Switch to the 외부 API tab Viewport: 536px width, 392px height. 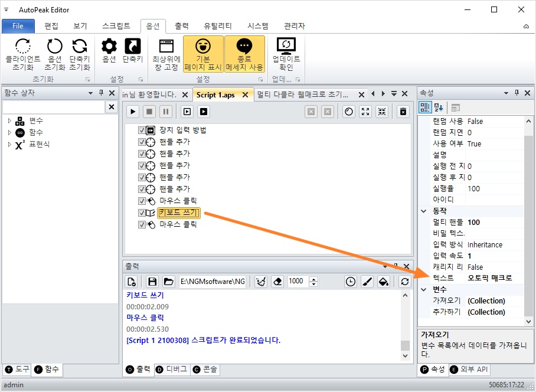click(x=469, y=370)
